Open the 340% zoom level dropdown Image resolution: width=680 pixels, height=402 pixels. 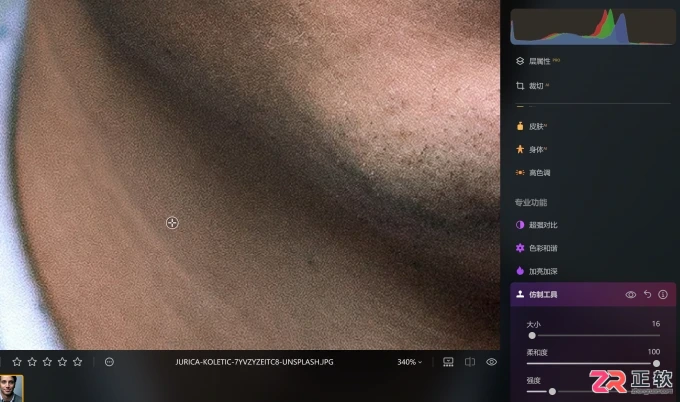click(x=409, y=362)
